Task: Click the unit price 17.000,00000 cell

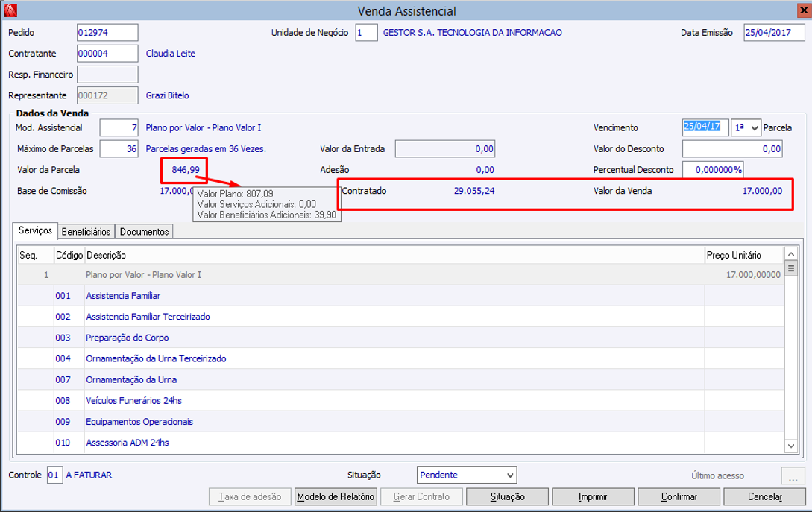Action: click(753, 274)
